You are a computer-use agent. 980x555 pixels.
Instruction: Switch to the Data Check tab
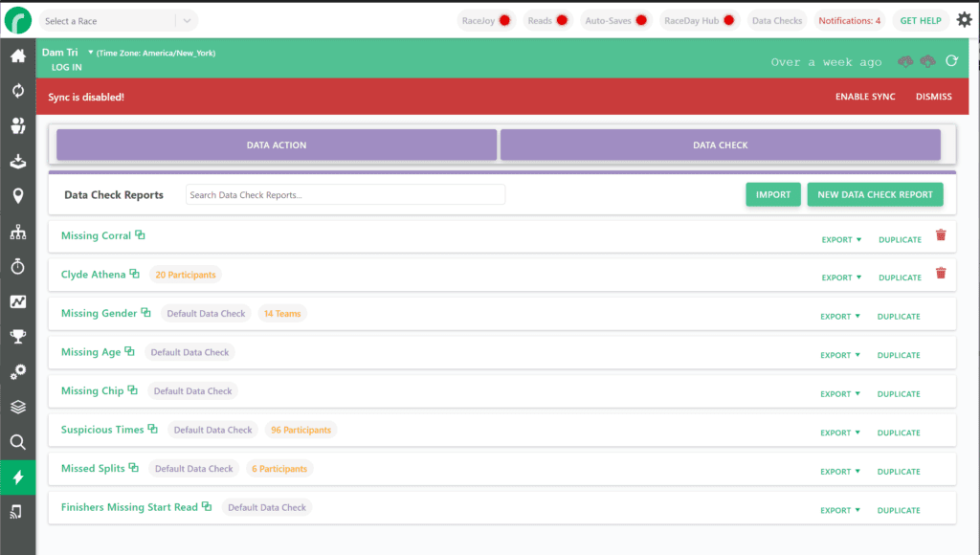720,145
